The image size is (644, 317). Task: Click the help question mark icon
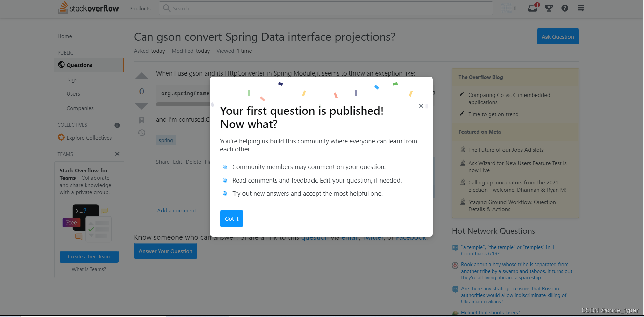click(x=565, y=8)
